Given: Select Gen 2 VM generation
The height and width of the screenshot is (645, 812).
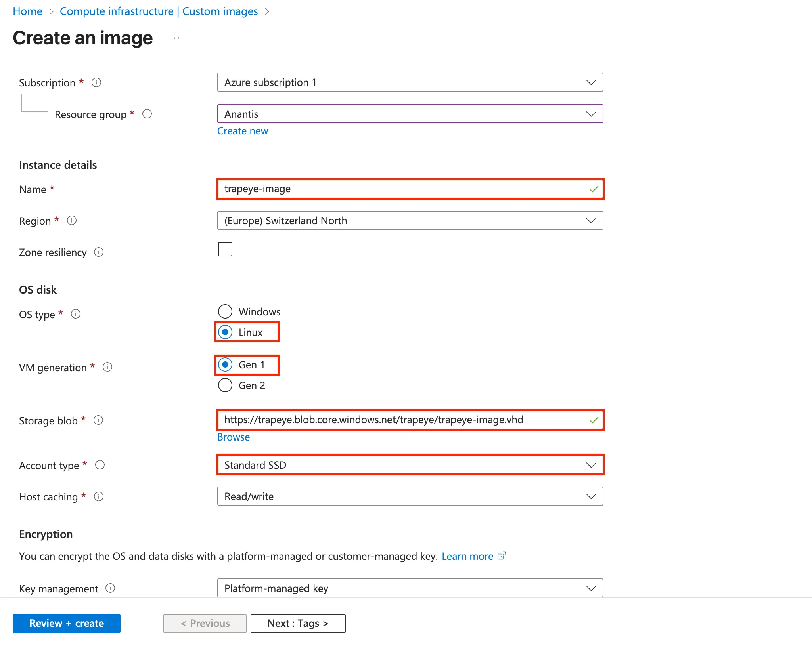Looking at the screenshot, I should pyautogui.click(x=225, y=385).
